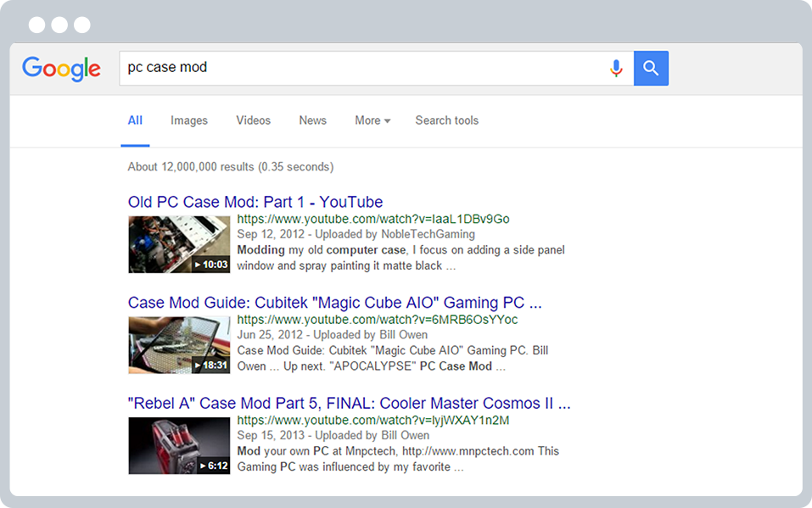Select the All results tab
Viewport: 812px width, 508px height.
(x=135, y=120)
